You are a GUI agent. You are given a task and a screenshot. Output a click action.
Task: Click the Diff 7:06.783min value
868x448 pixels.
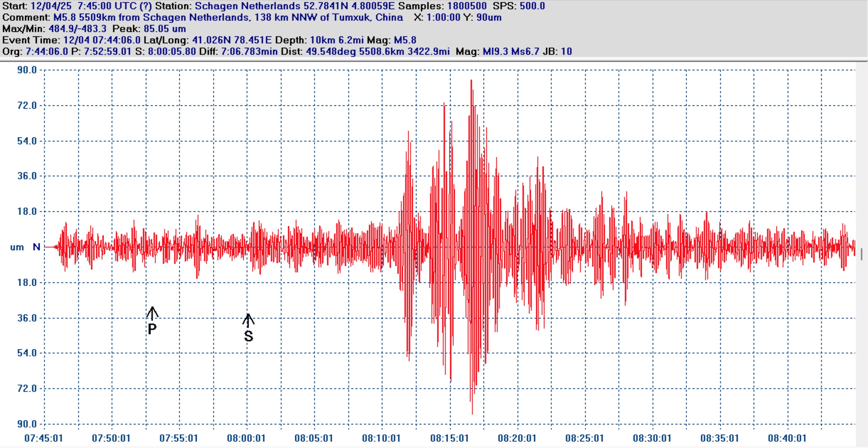pos(249,52)
